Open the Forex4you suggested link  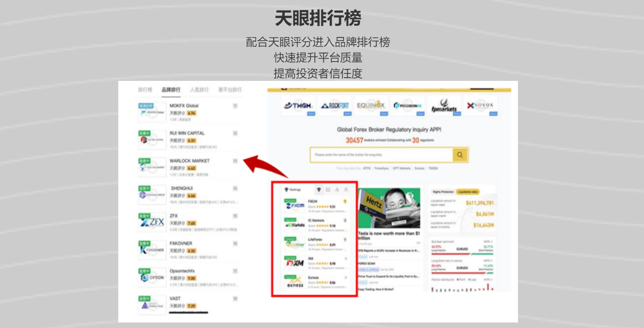click(x=382, y=168)
